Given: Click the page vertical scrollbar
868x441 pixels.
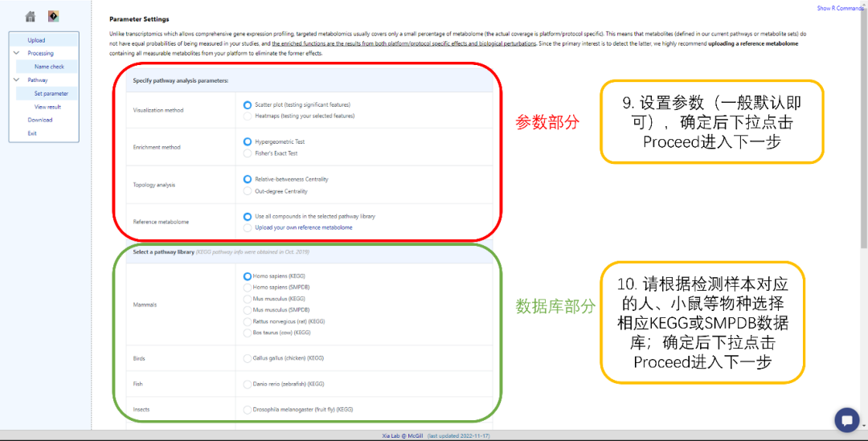Looking at the screenshot, I should pos(864,127).
